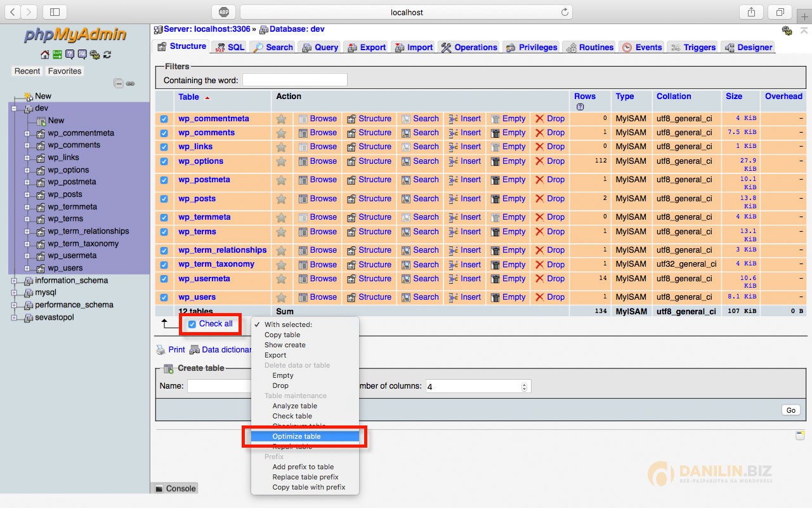The image size is (812, 508).
Task: Uncheck the wp_postmeta row checkbox
Action: pos(164,180)
